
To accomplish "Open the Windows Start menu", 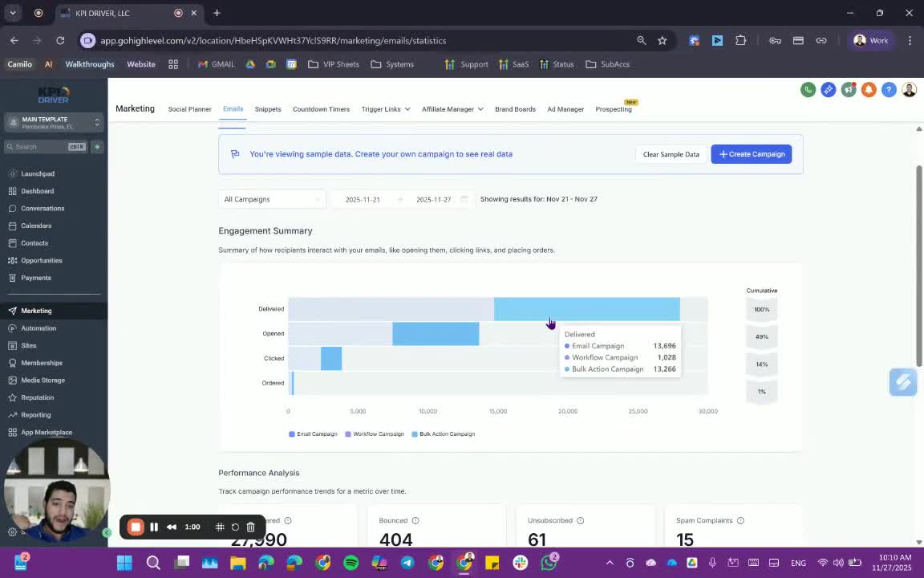I will (x=124, y=564).
